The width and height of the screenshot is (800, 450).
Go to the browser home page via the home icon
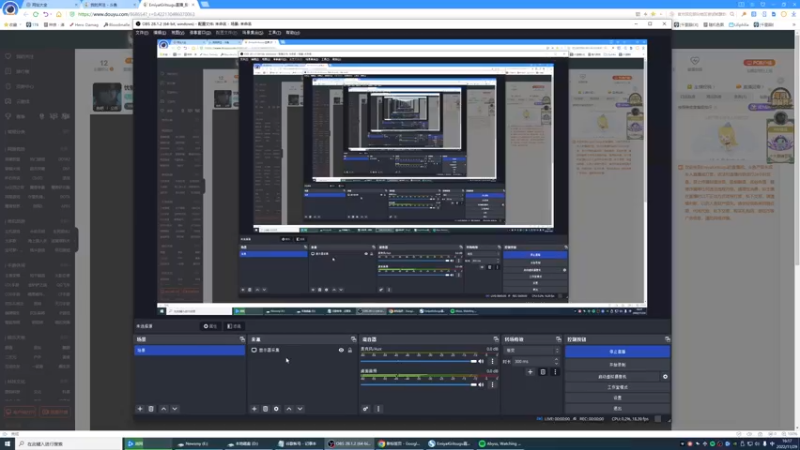pyautogui.click(x=58, y=14)
